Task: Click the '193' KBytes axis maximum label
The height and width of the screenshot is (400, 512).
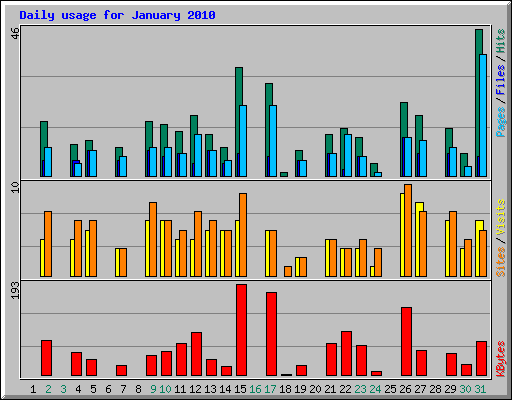Action: [x=15, y=290]
